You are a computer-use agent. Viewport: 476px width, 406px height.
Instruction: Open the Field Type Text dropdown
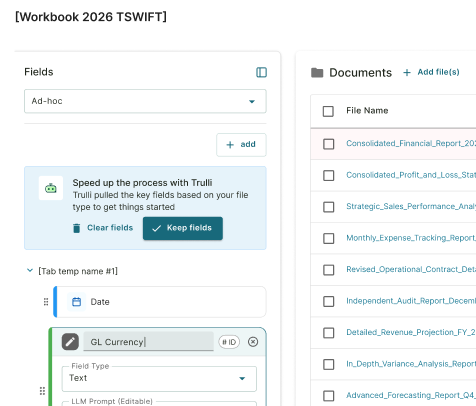tap(159, 379)
